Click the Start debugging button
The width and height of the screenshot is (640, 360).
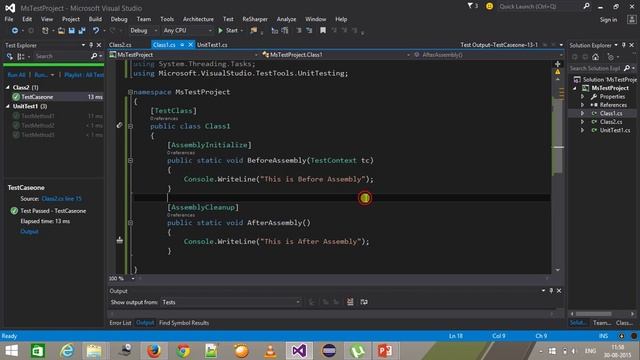(x=229, y=31)
